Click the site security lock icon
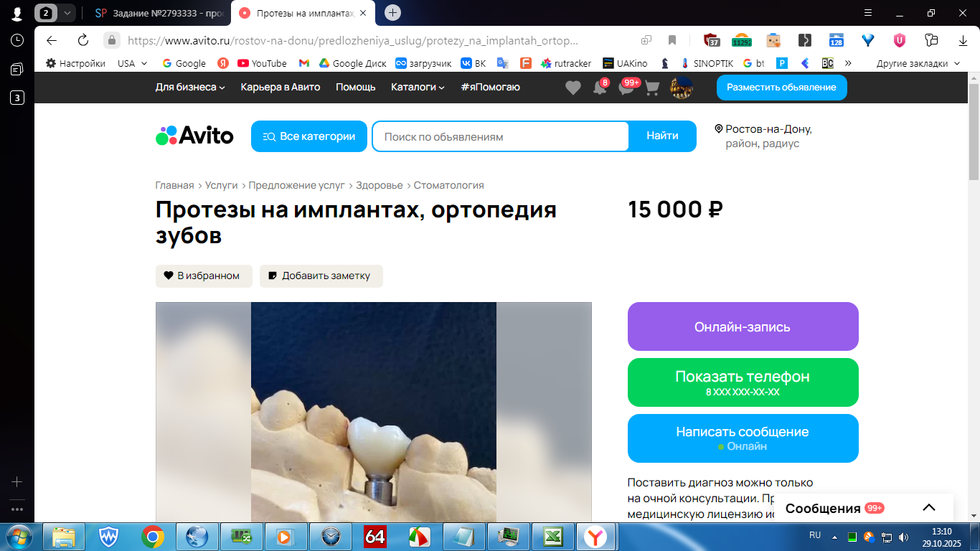The image size is (980, 551). click(x=111, y=40)
